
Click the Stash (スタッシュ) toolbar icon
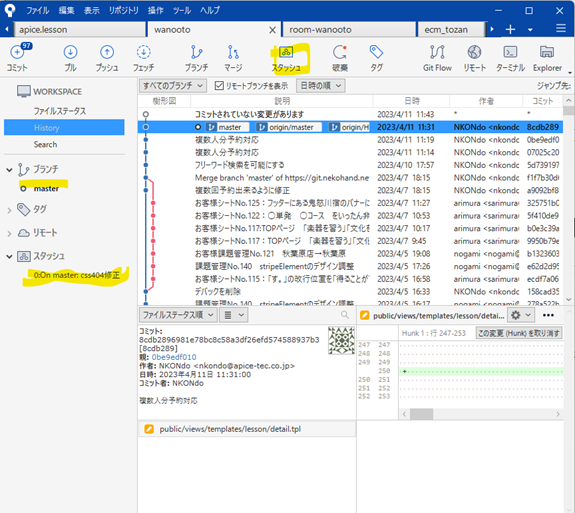pos(286,58)
